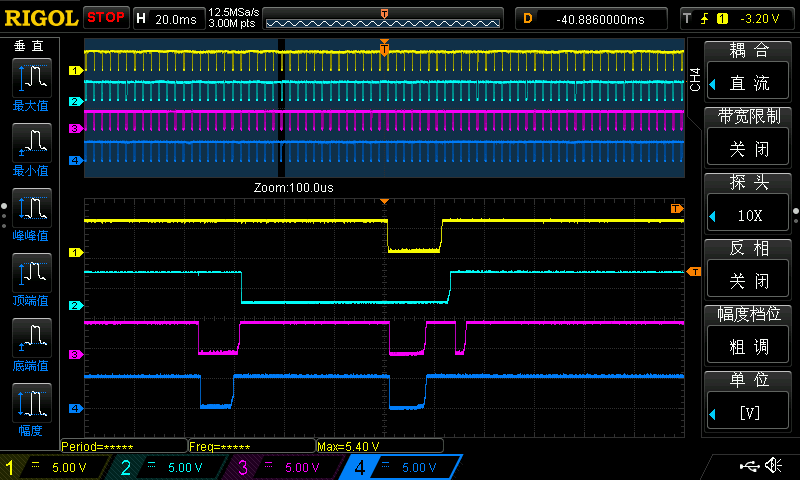Image resolution: width=800 pixels, height=480 pixels.
Task: Click the channel 1 marker in zoomed view
Action: [76, 252]
